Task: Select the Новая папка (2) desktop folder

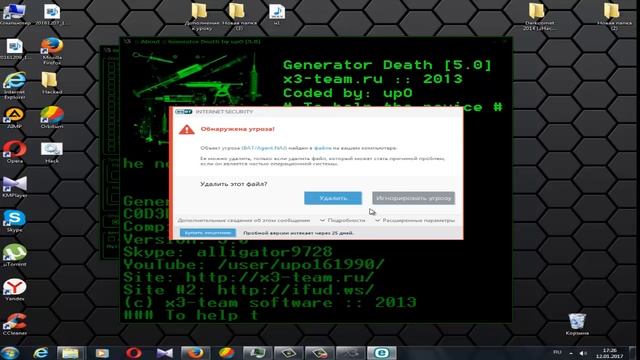Action: (614, 17)
